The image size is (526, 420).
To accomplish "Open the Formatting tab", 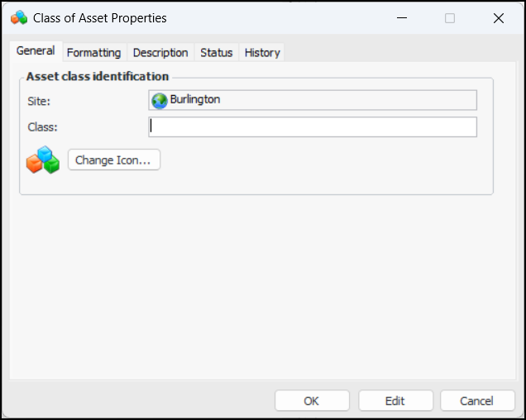I will (x=93, y=53).
